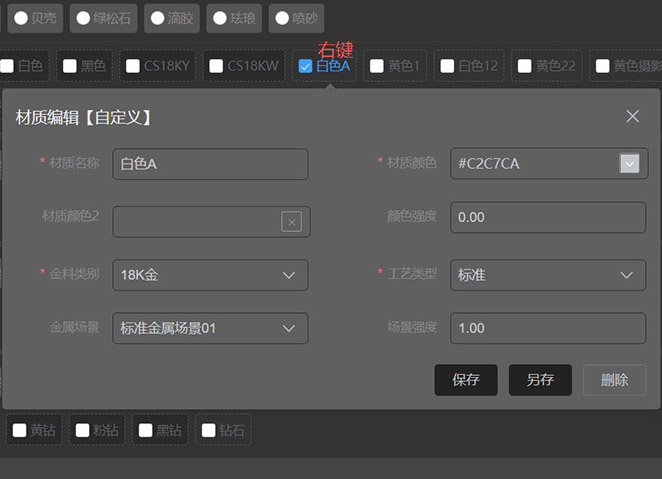Expand the 金属场景 dropdown list
The height and width of the screenshot is (479, 662).
[210, 328]
